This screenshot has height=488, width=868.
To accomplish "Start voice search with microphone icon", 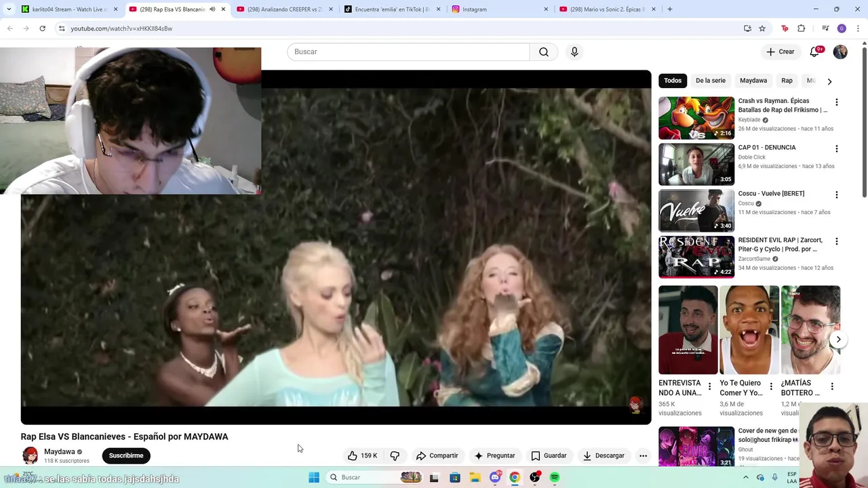I will click(574, 52).
